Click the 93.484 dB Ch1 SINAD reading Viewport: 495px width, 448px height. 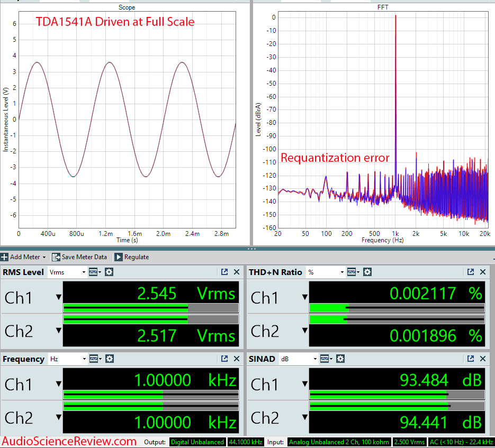[440, 380]
